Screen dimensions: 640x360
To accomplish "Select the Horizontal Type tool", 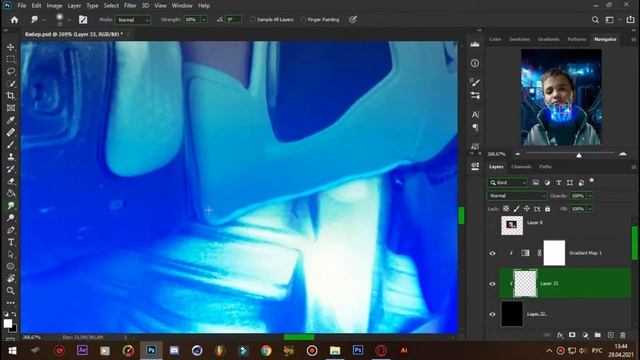I will point(11,242).
